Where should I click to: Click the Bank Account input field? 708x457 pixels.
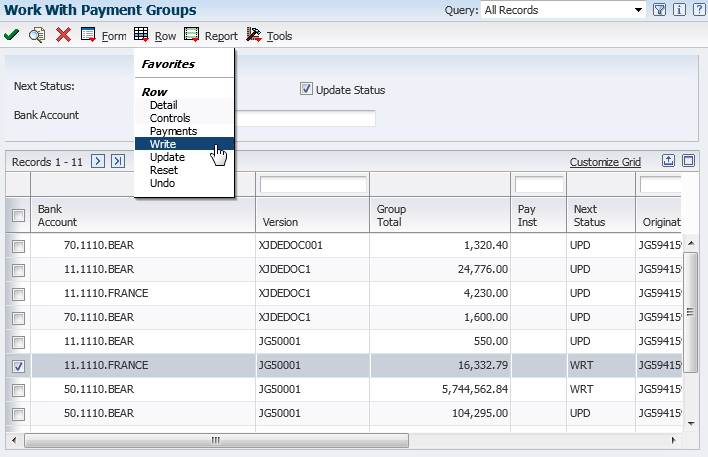(x=305, y=118)
